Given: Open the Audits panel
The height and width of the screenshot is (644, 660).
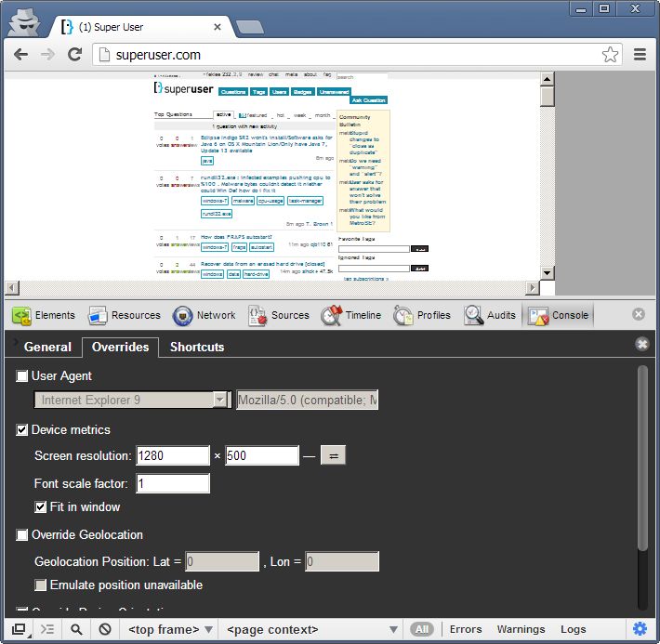Looking at the screenshot, I should [x=490, y=315].
